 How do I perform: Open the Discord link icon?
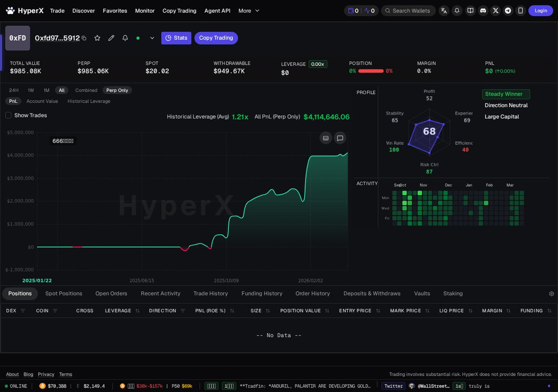tap(483, 11)
